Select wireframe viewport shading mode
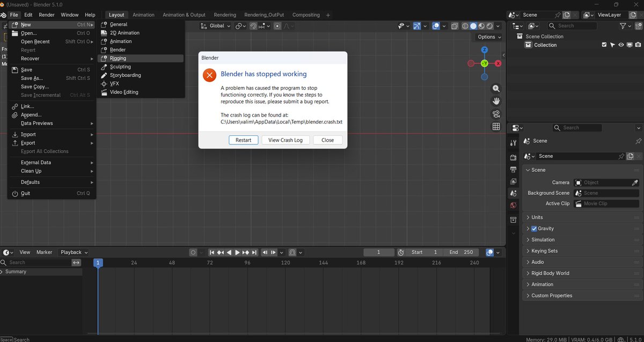Image resolution: width=644 pixels, height=342 pixels. pyautogui.click(x=465, y=26)
